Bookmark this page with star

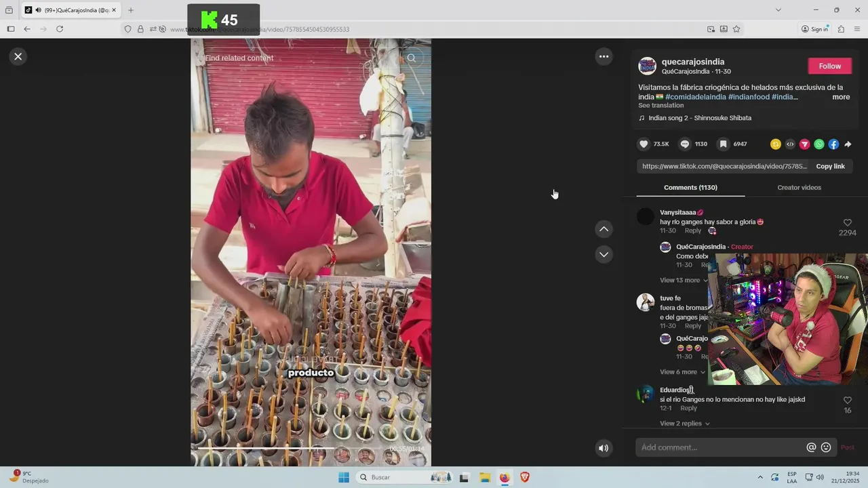coord(736,29)
